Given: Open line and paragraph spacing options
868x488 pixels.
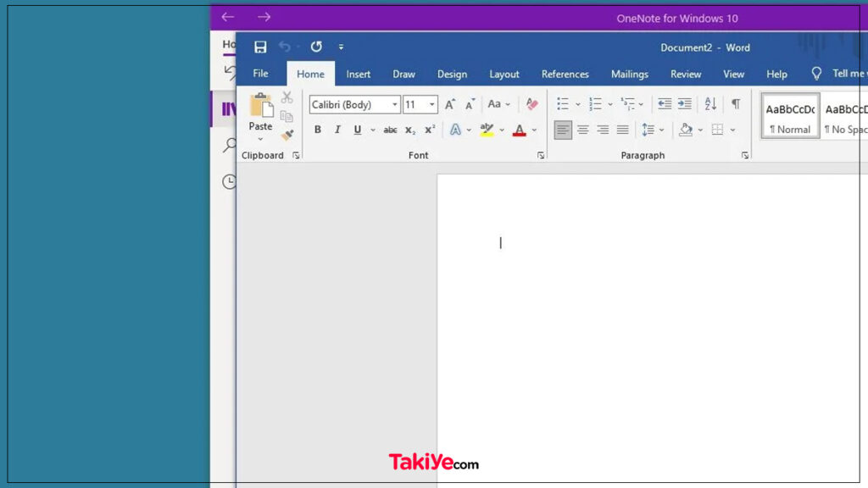Looking at the screenshot, I should tap(648, 130).
